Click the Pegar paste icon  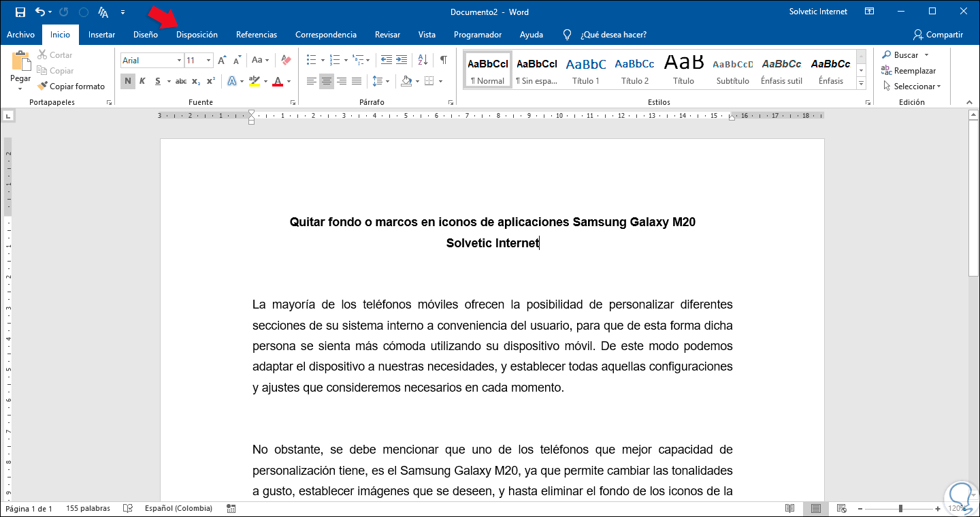(x=20, y=61)
